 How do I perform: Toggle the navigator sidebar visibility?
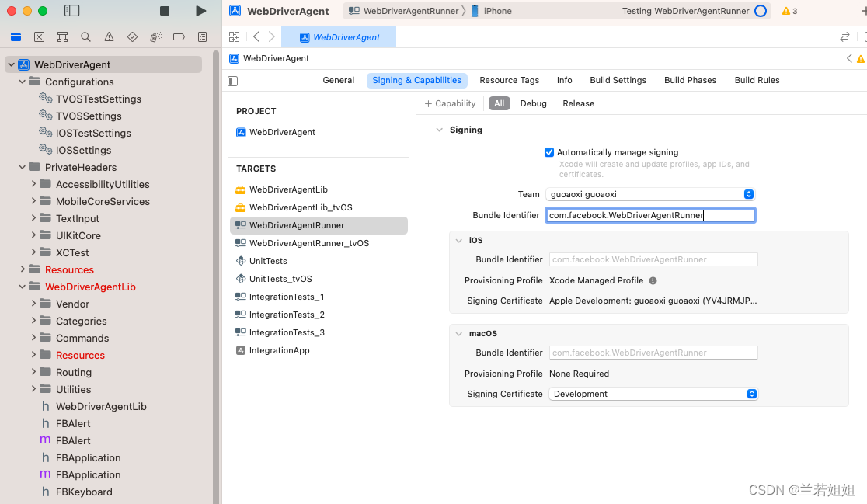coord(72,11)
